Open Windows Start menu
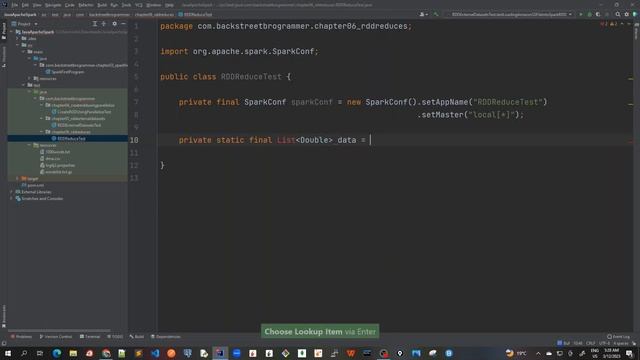 pos(8,353)
